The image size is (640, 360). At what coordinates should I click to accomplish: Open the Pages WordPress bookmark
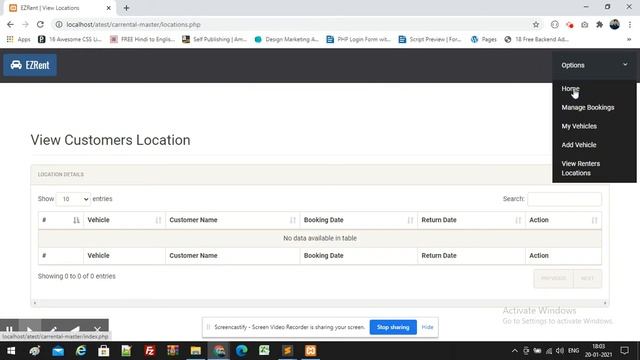pyautogui.click(x=484, y=39)
